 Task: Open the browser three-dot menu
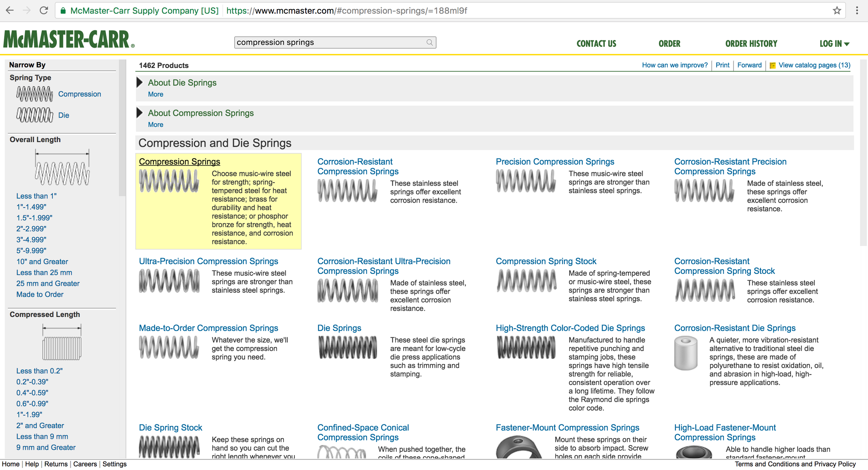coord(857,10)
